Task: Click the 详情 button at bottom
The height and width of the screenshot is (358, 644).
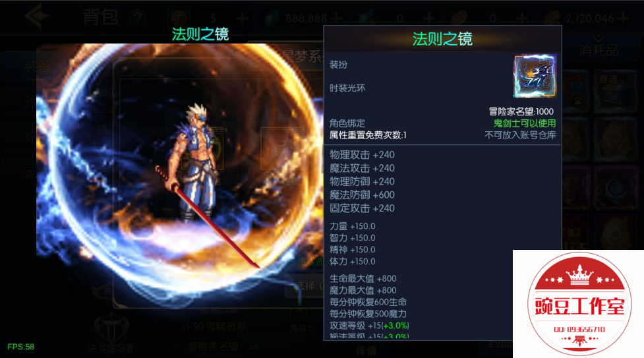Action: [x=366, y=351]
